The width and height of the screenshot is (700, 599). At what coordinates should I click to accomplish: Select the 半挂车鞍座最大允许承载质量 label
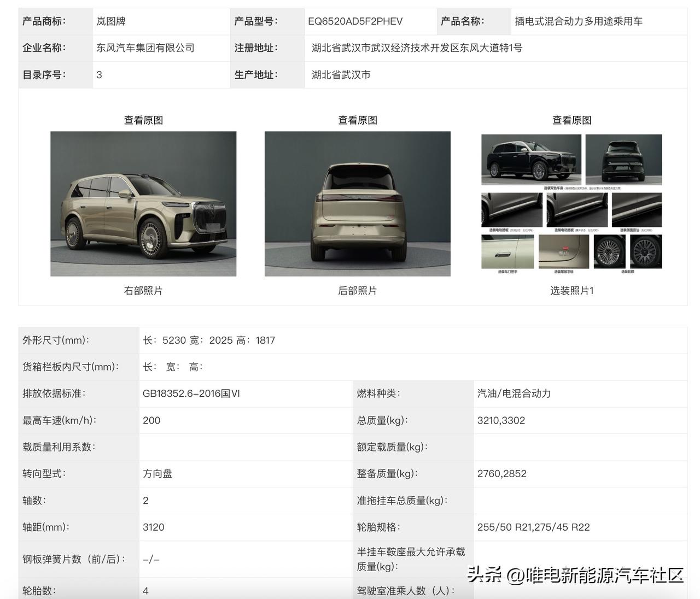pyautogui.click(x=411, y=559)
